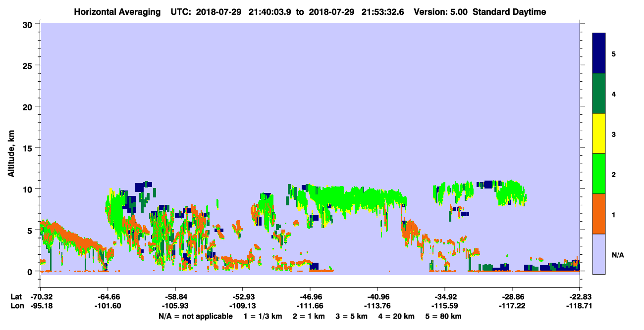Click latitude value -46.96
The width and height of the screenshot is (644, 330).
[x=310, y=297]
